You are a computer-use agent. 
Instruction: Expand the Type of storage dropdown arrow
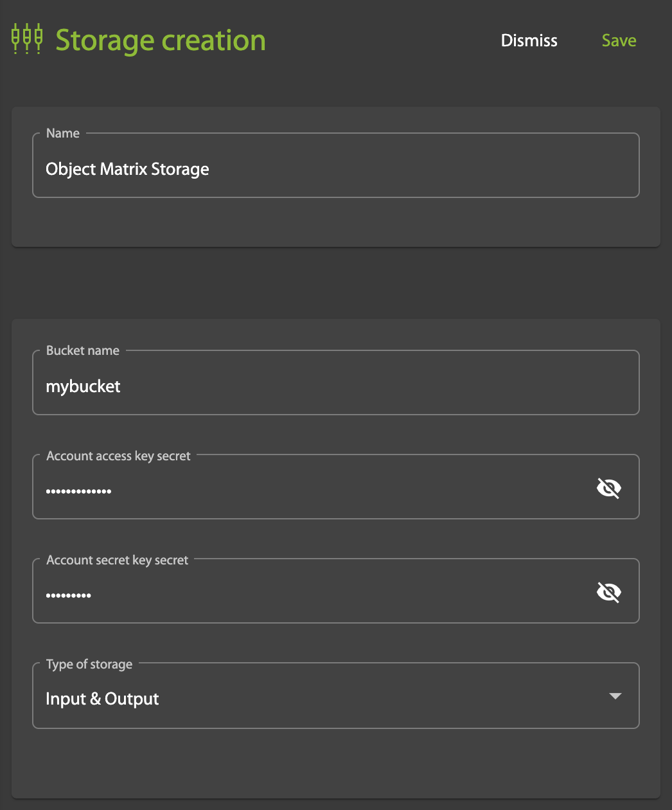[x=615, y=696]
